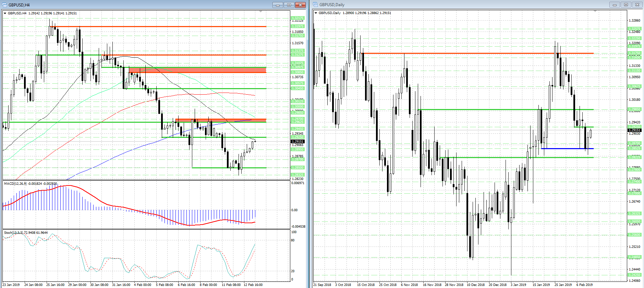This screenshot has height=288, width=644.
Task: Click the H4 OHLC quote 1.29142 1.29196 1.29141
Action: coord(46,13)
